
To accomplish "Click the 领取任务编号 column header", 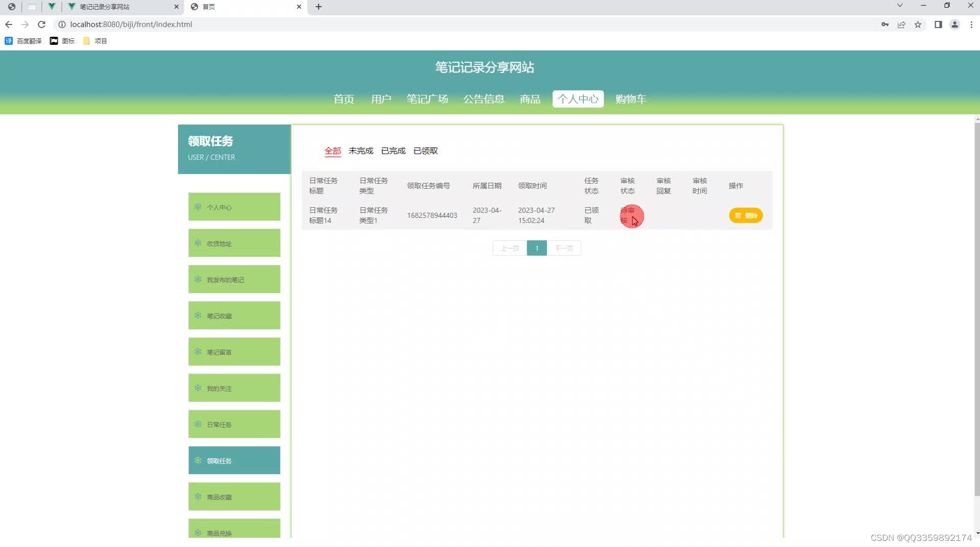I will tap(428, 186).
